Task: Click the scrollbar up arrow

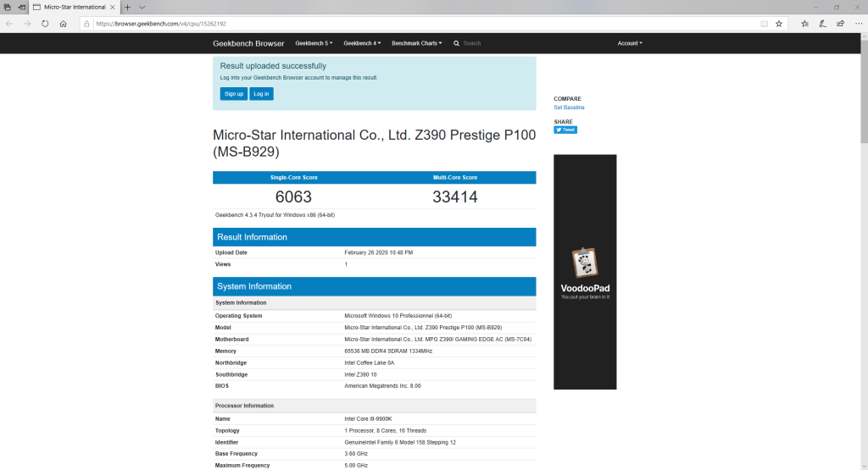Action: tap(864, 36)
